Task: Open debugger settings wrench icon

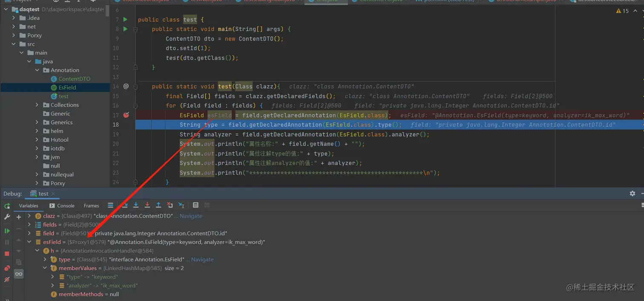Action: 7,217
